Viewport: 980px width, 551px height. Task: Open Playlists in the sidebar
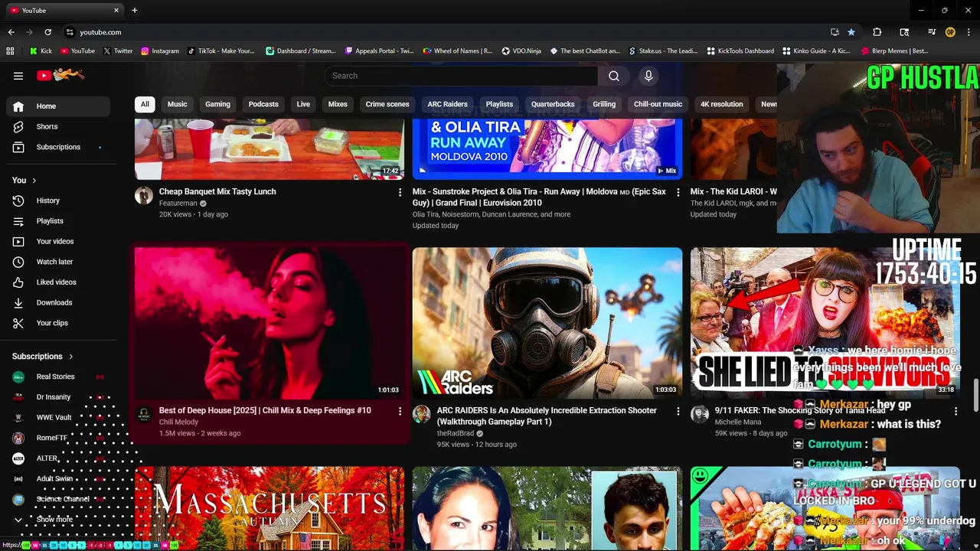[x=58, y=221]
